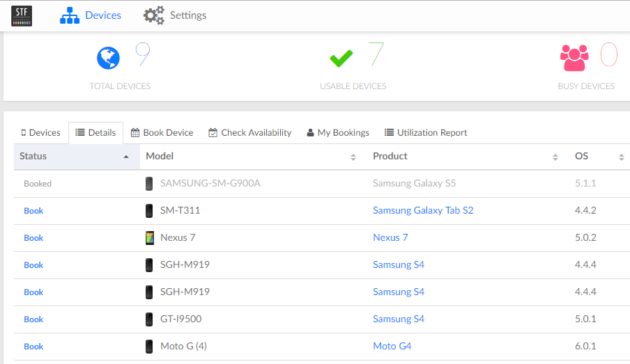Click the STF logo icon
The width and height of the screenshot is (630, 364).
22,15
